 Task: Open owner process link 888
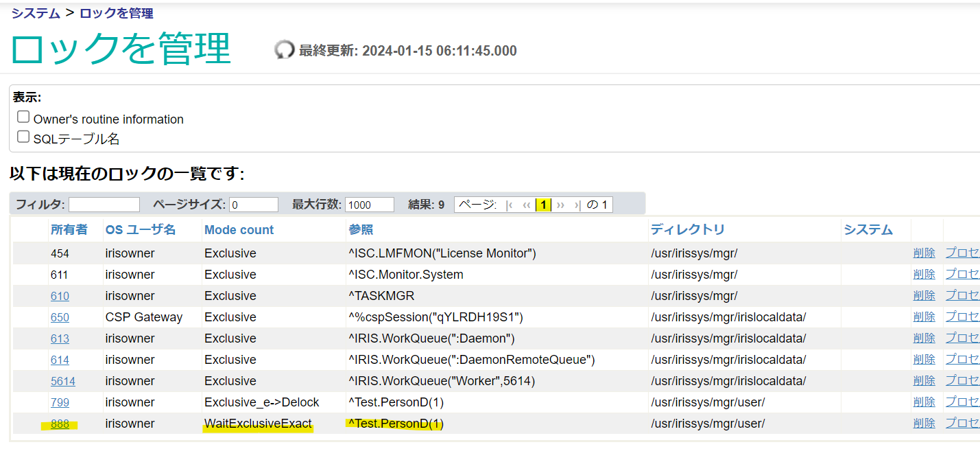[60, 424]
